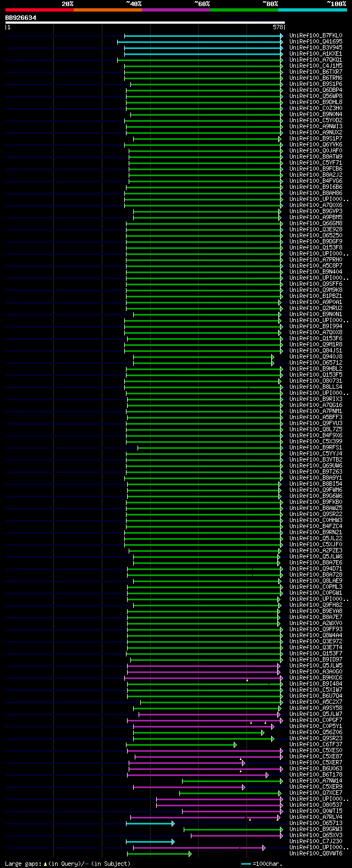Screen dimensions: 352x868
Task: Select label UniRef100_A7PNM1
Action: 316,411
